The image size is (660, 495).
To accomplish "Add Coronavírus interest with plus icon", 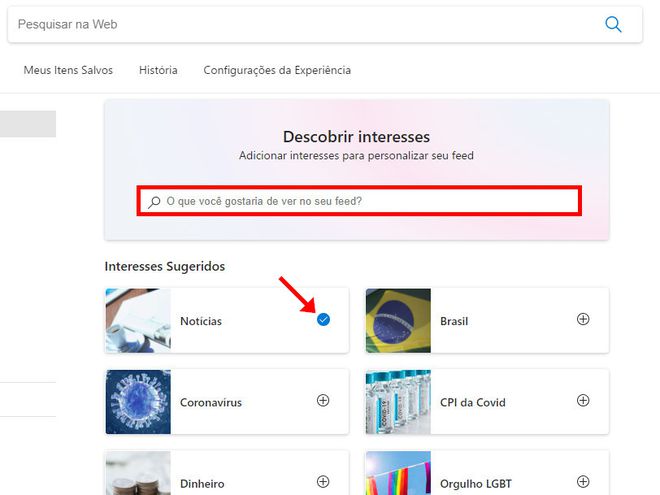I will (323, 401).
